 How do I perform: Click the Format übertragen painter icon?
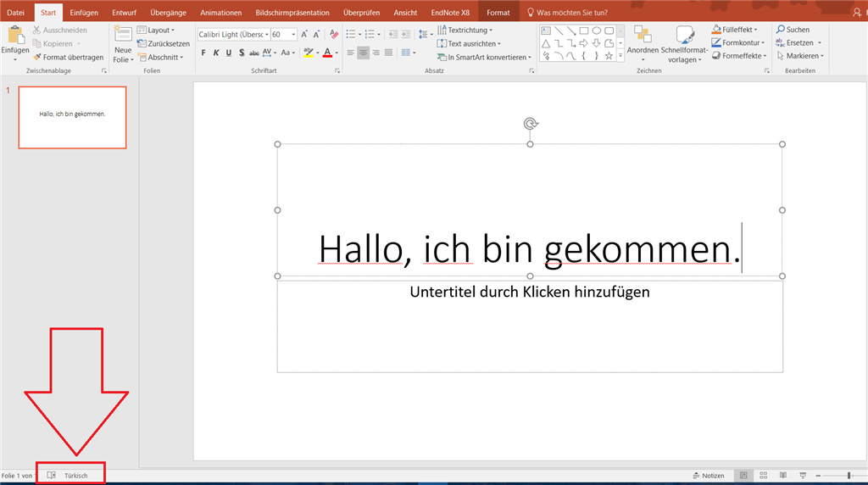tap(36, 58)
